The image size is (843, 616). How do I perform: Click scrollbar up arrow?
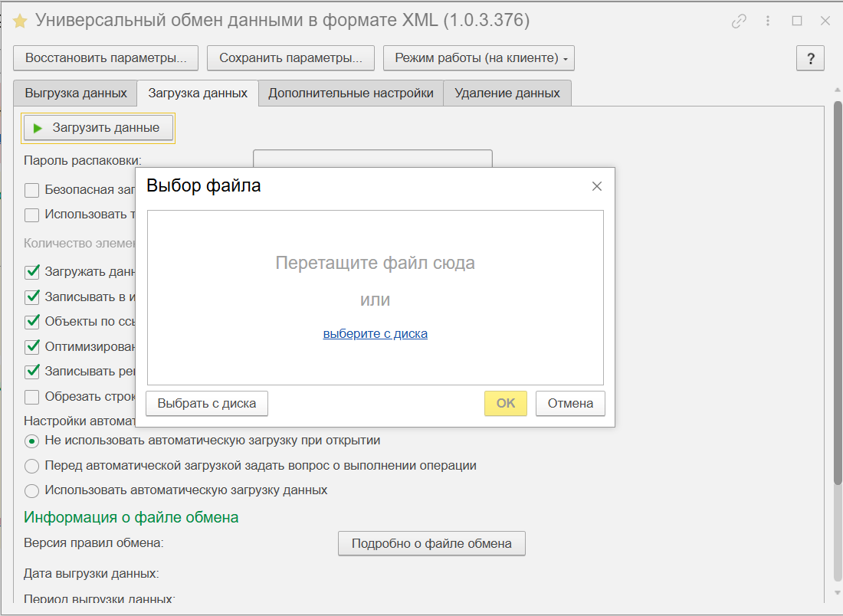click(837, 90)
